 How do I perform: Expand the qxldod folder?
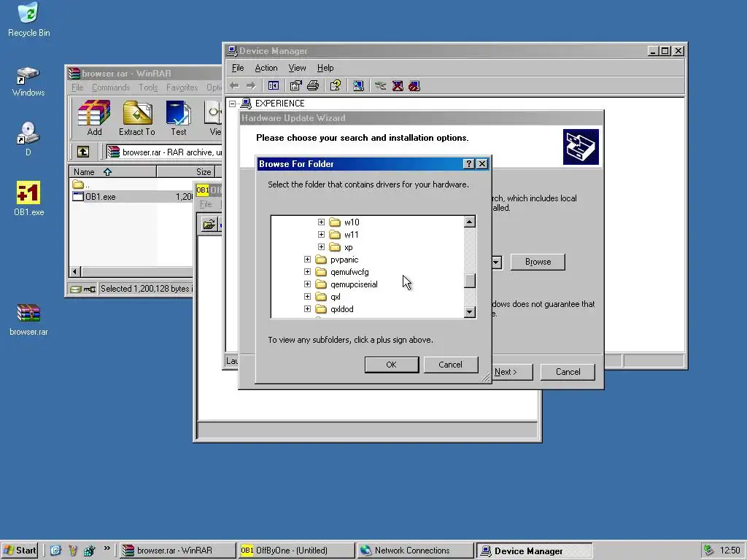[307, 308]
